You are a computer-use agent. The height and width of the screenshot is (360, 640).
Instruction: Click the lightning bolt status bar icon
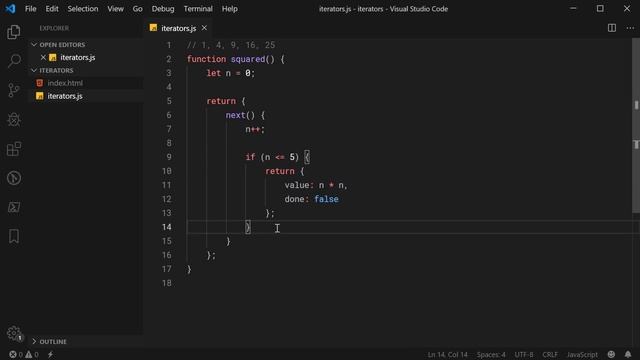(x=50, y=354)
